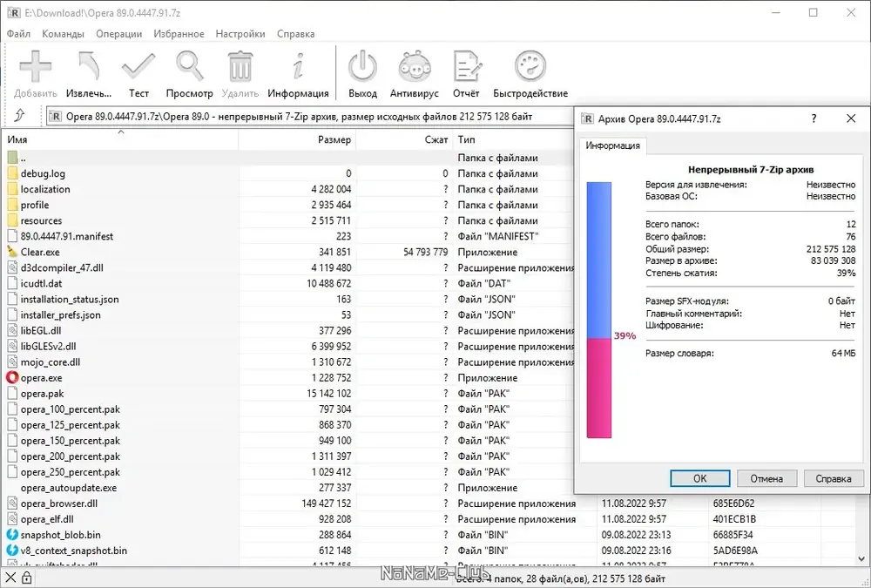The width and height of the screenshot is (871, 588).
Task: Click the archive path address field
Action: pos(311,117)
